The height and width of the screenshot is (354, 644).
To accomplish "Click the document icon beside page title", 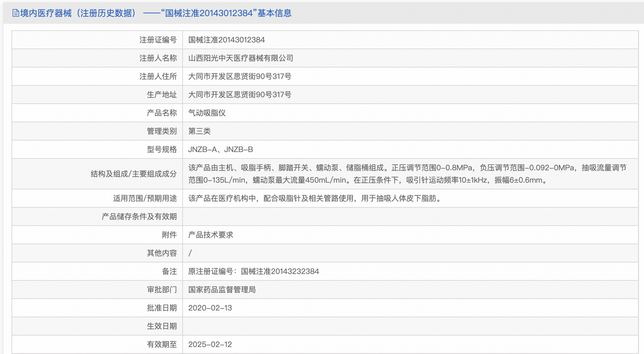I will pos(16,13).
